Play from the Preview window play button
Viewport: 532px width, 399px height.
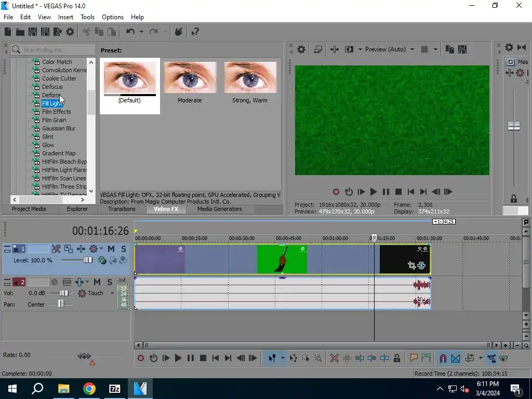point(374,192)
